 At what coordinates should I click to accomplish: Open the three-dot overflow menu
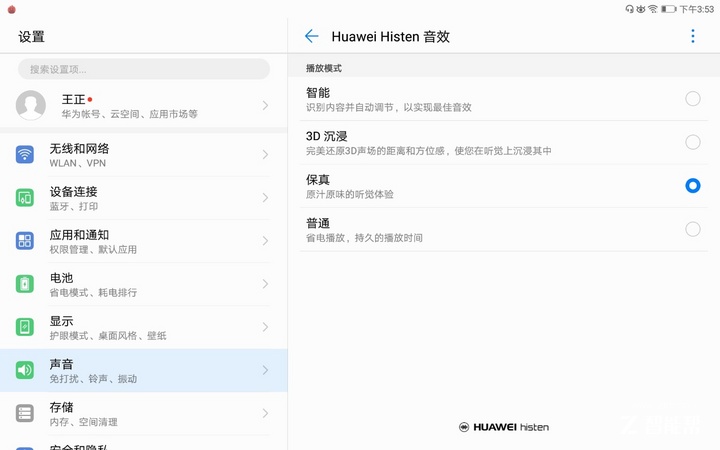pyautogui.click(x=693, y=36)
